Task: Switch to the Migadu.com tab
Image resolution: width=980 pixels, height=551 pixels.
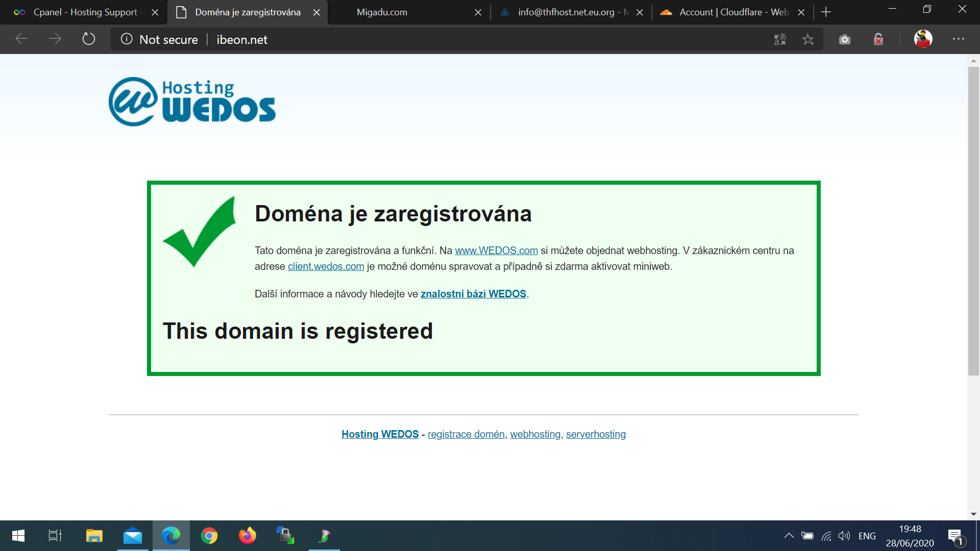Action: (382, 12)
